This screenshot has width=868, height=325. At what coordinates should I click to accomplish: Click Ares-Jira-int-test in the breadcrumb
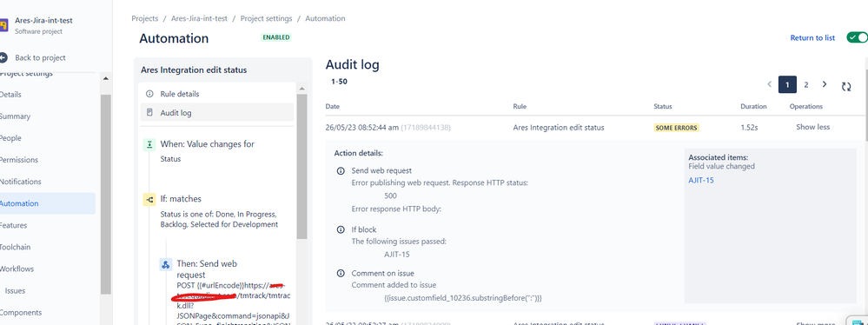[x=199, y=18]
